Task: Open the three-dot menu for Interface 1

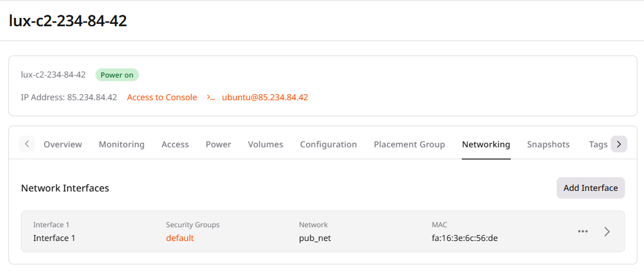Action: point(583,231)
